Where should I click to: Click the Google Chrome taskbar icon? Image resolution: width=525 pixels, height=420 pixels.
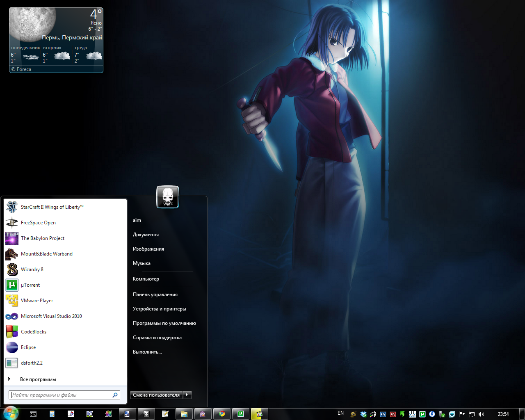coord(222,414)
